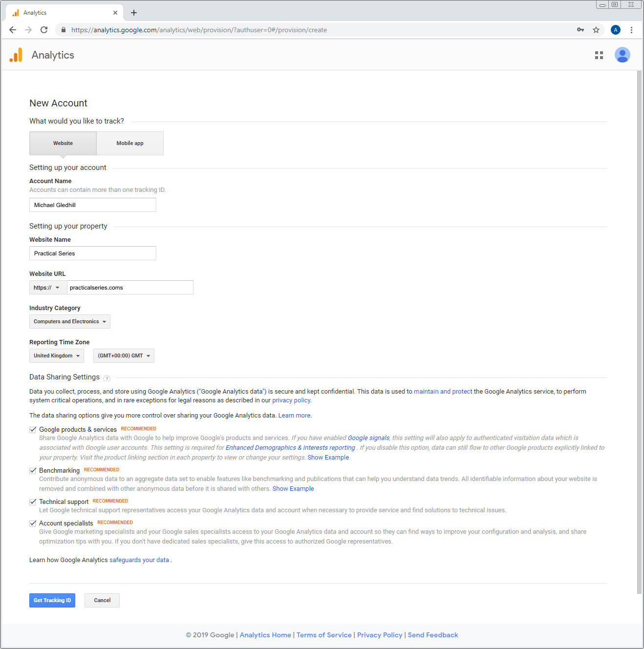This screenshot has height=649, width=644.
Task: Click the padlock site info icon
Action: 63,30
